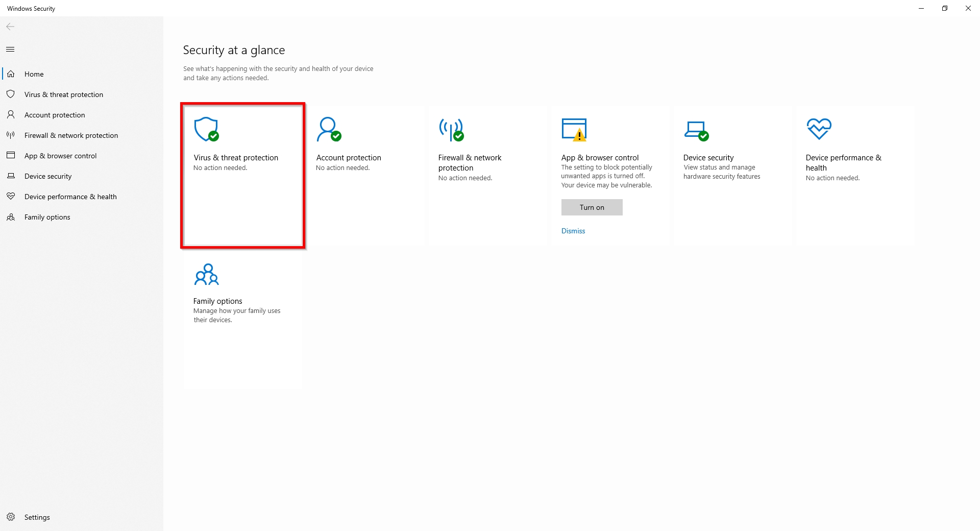Screen dimensions: 980x531
Task: Select Account protection in sidebar
Action: 82,115
